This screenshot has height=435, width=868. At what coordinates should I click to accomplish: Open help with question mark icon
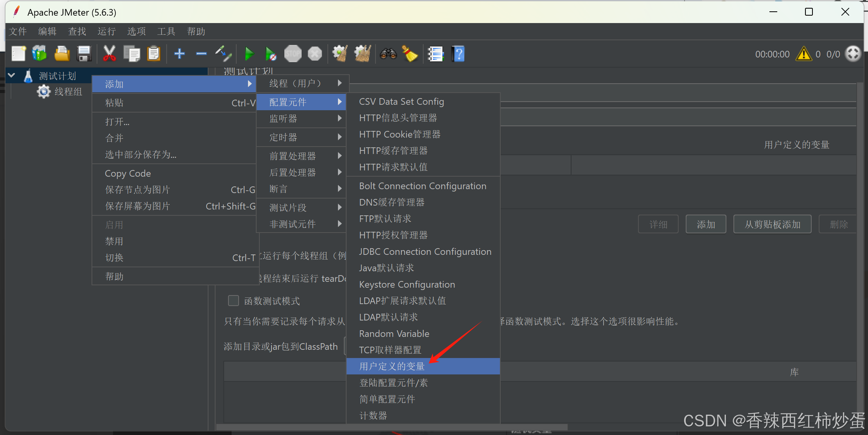tap(458, 54)
